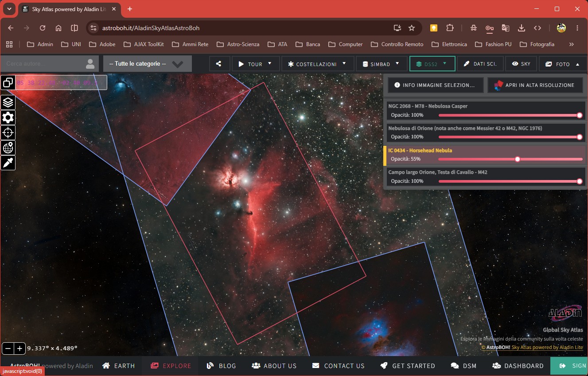Follow 'Sky Atlas powered by Aladin Lite' link

tap(547, 348)
